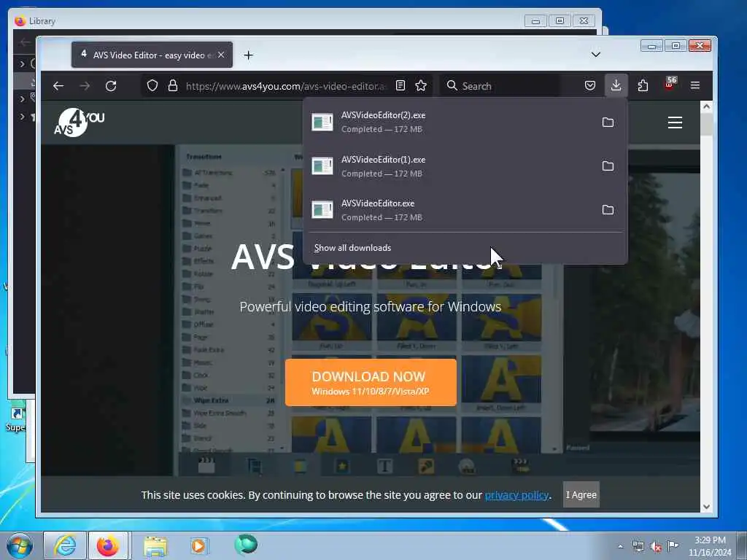Open Windows Explorer from taskbar
This screenshot has width=747, height=560.
[155, 545]
